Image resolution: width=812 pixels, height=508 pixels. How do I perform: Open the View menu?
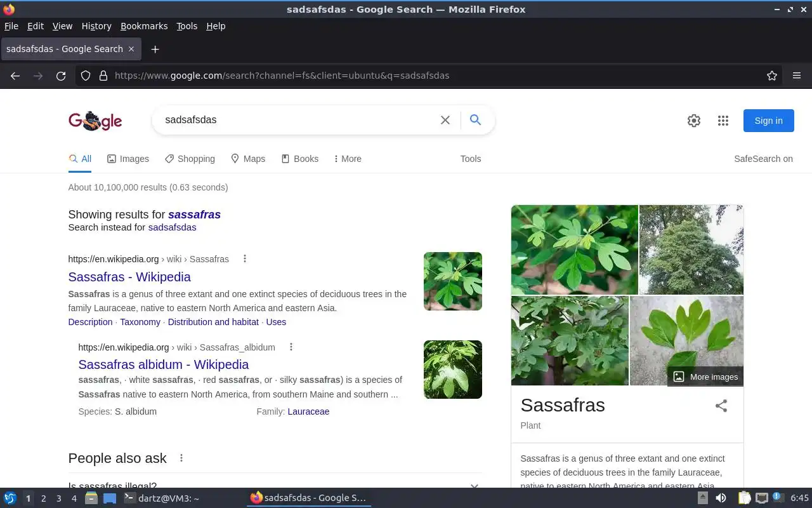tap(62, 26)
